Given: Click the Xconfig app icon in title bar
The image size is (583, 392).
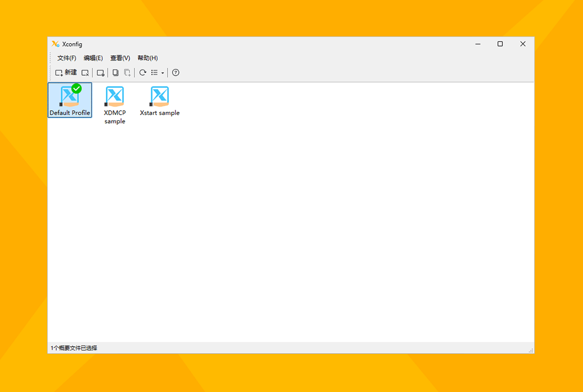Looking at the screenshot, I should pyautogui.click(x=55, y=44).
